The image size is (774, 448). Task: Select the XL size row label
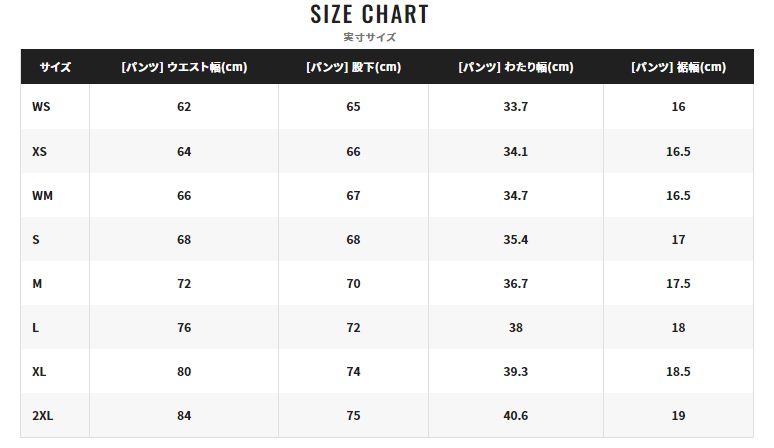39,372
